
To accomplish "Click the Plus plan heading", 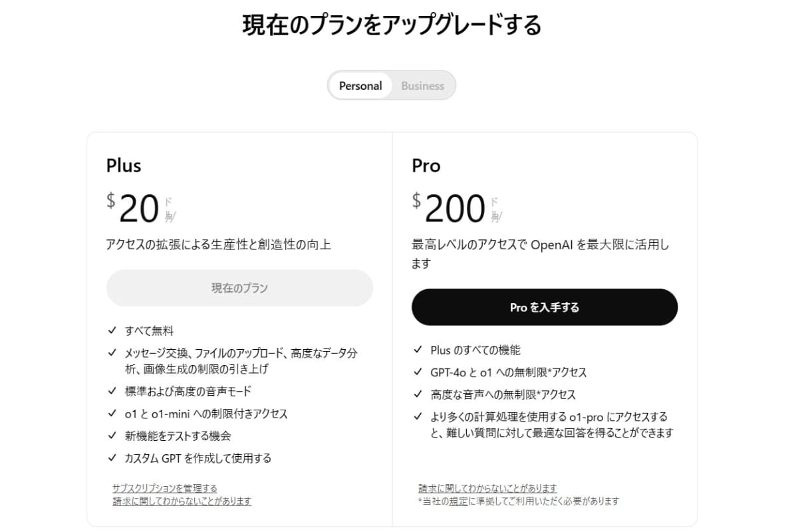I will click(123, 166).
